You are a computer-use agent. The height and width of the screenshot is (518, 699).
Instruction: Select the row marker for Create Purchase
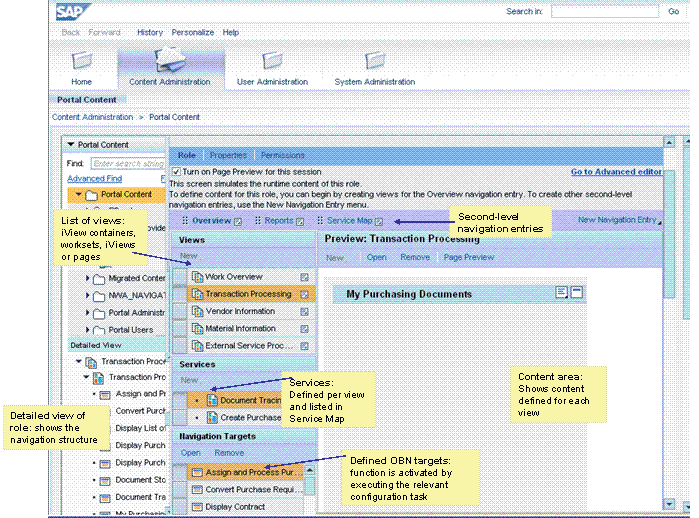pos(180,418)
